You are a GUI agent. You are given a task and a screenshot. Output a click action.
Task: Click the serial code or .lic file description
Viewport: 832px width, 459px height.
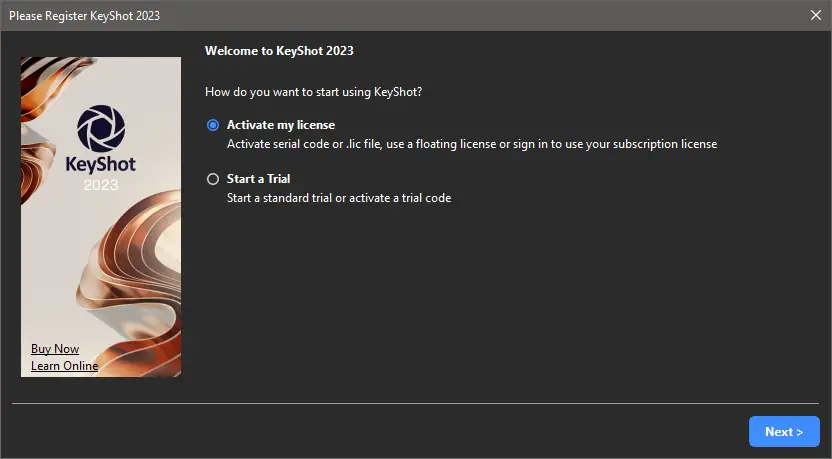click(x=471, y=144)
